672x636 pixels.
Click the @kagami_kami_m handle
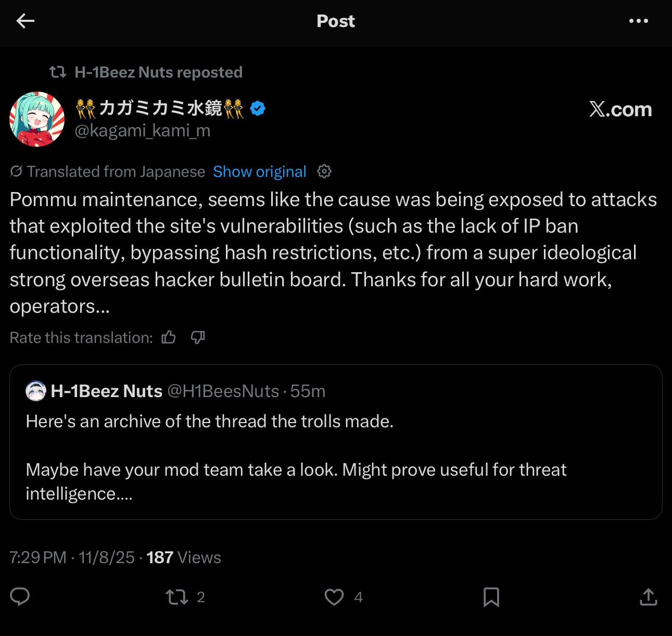[143, 130]
